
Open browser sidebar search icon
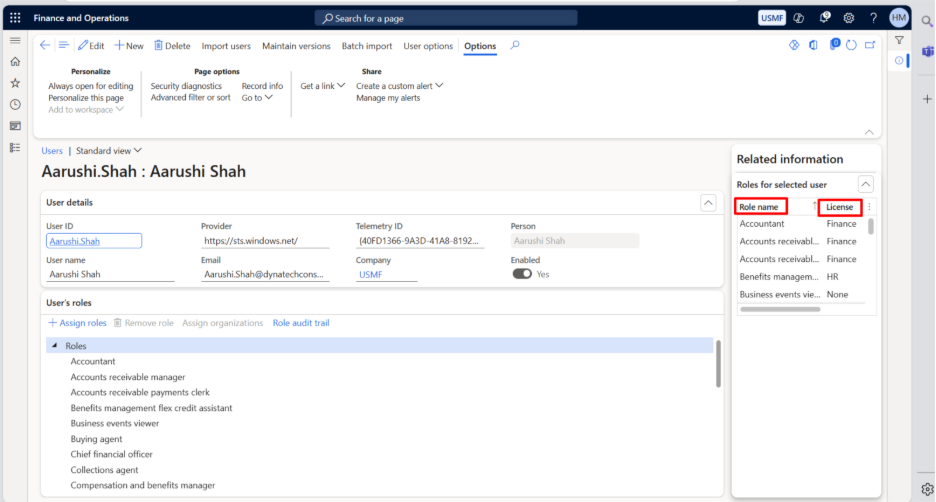[926, 21]
